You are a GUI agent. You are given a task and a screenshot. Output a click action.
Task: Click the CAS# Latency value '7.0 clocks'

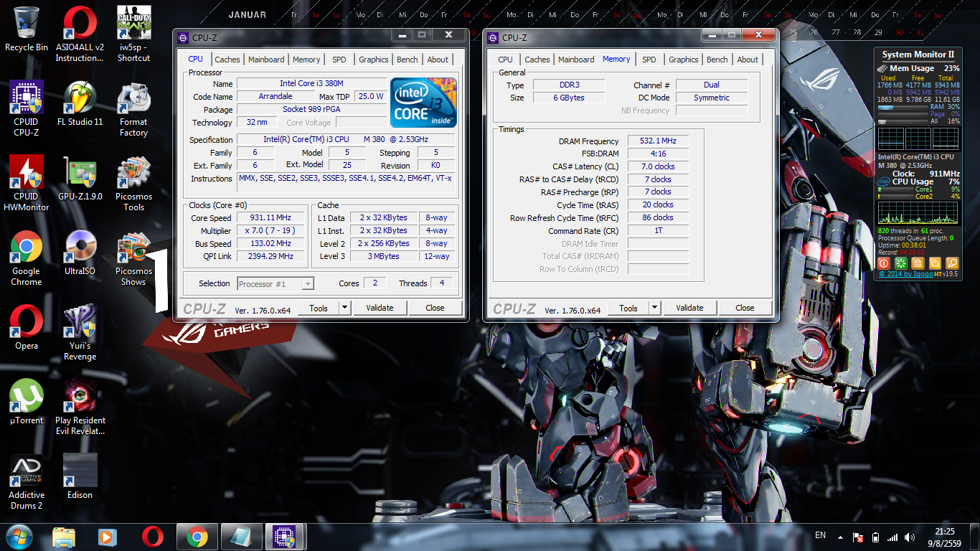pyautogui.click(x=658, y=166)
